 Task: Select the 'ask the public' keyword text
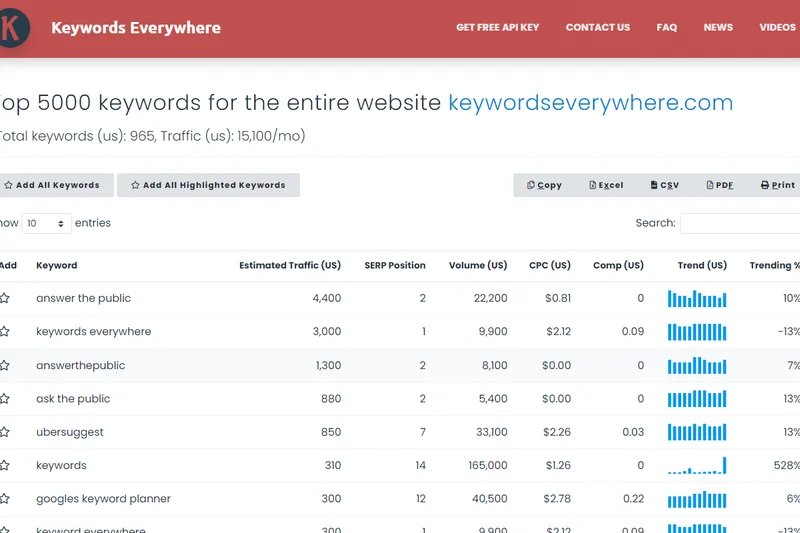pyautogui.click(x=73, y=399)
